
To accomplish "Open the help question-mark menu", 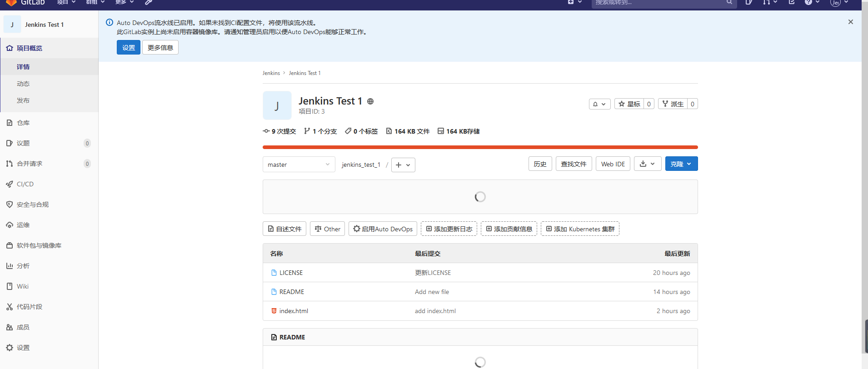I will pyautogui.click(x=812, y=2).
